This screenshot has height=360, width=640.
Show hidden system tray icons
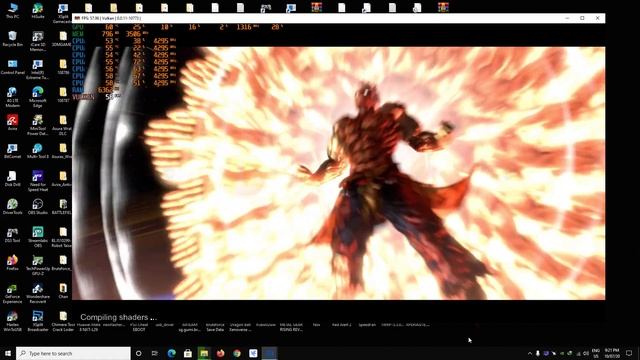pyautogui.click(x=530, y=353)
